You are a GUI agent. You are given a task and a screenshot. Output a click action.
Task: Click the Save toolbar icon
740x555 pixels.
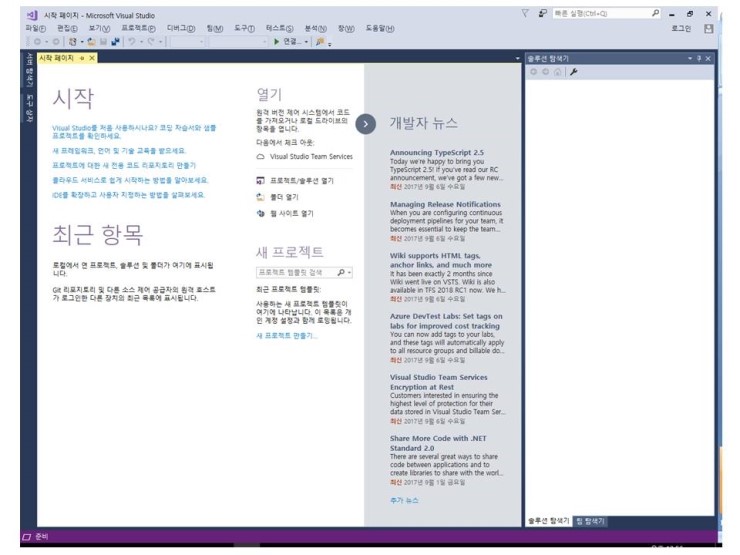click(x=103, y=42)
